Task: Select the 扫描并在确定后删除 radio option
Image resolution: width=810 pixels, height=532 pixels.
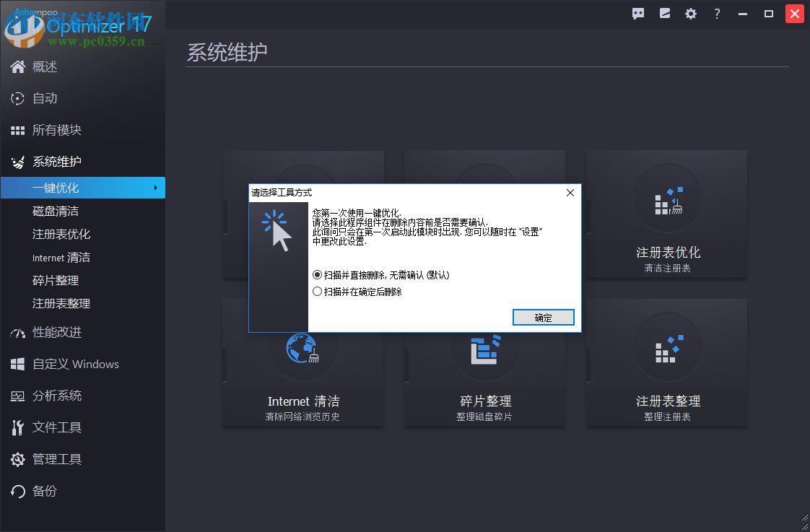Action: tap(316, 290)
